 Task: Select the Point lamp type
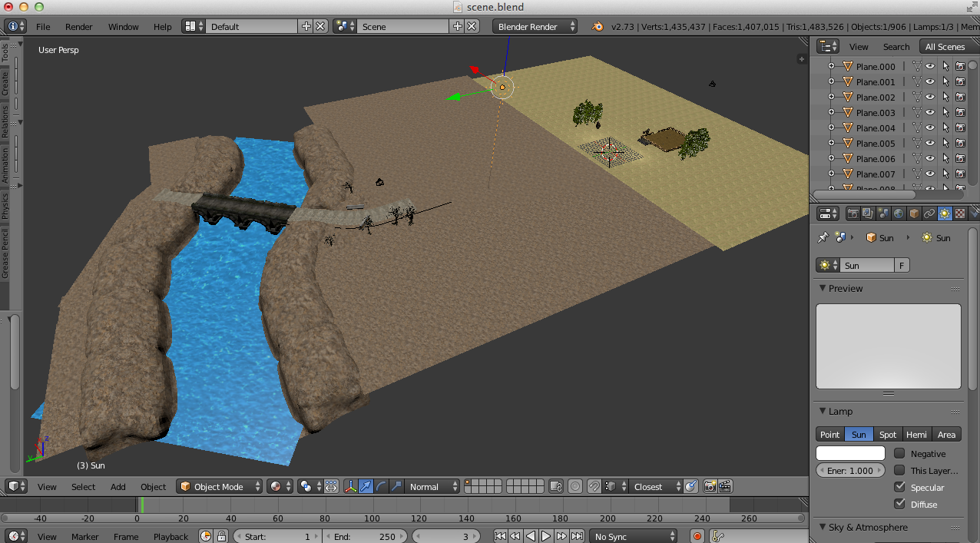click(x=829, y=434)
